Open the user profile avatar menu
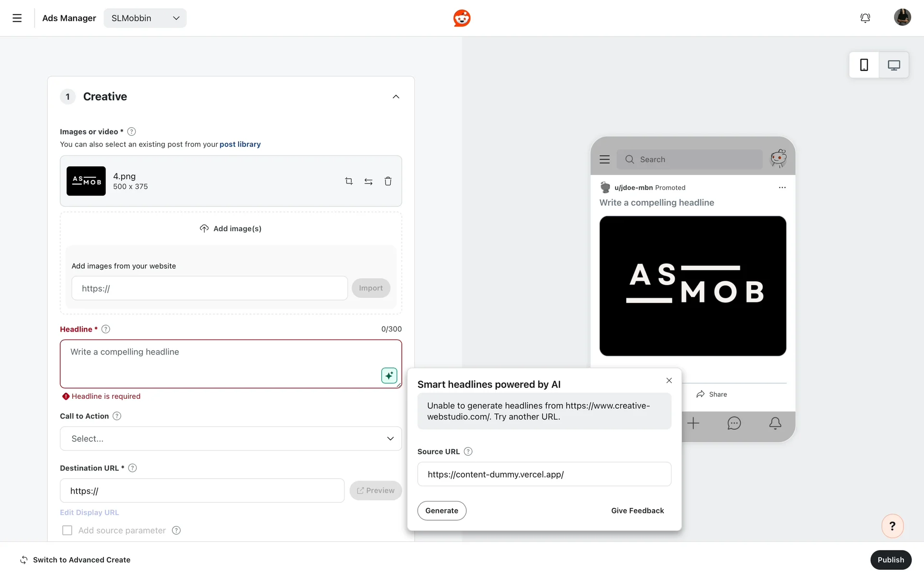This screenshot has width=924, height=578. click(902, 17)
